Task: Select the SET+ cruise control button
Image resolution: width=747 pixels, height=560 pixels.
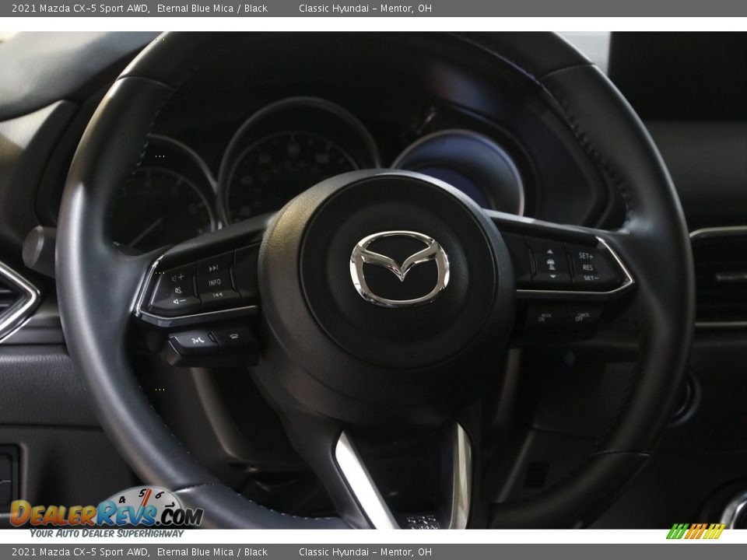Action: pos(586,256)
